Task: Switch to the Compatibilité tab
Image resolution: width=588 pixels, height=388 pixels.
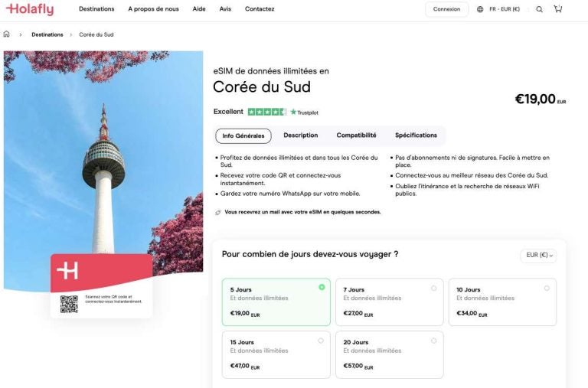Action: point(356,135)
